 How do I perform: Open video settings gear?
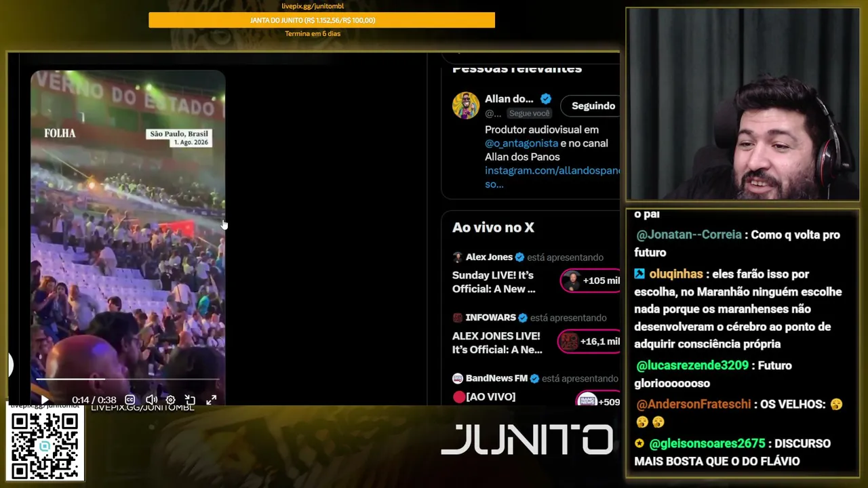point(171,400)
